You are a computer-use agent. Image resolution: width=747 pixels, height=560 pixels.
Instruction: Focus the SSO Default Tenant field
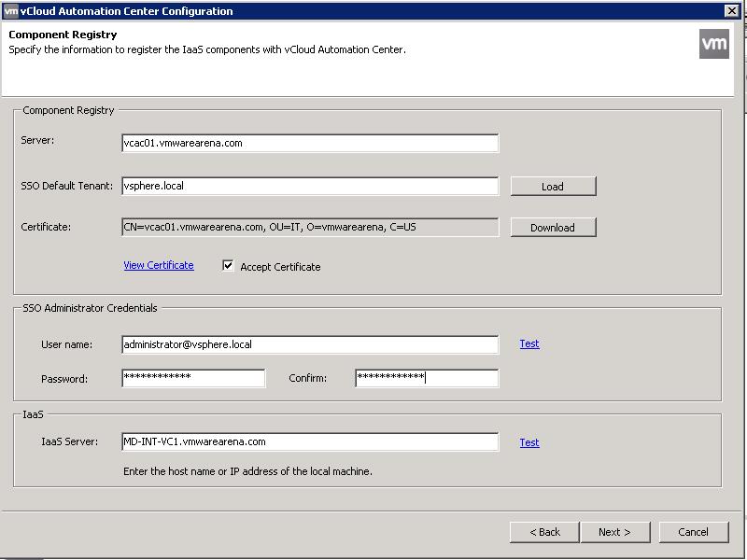point(310,186)
